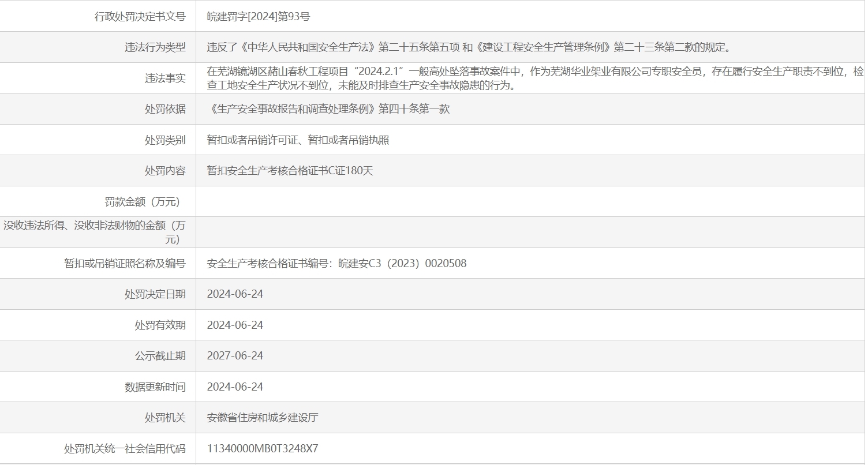Select the facts paragraph starting "在芜湖镜湖区赭山春秋工程项目"
The height and width of the screenshot is (465, 868).
(536, 78)
